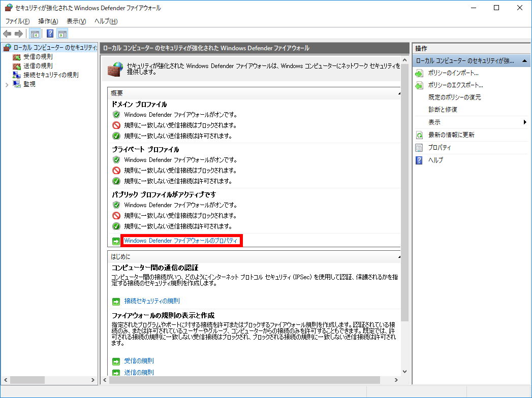
Task: Select the 監視 tree icon
Action: click(17, 84)
